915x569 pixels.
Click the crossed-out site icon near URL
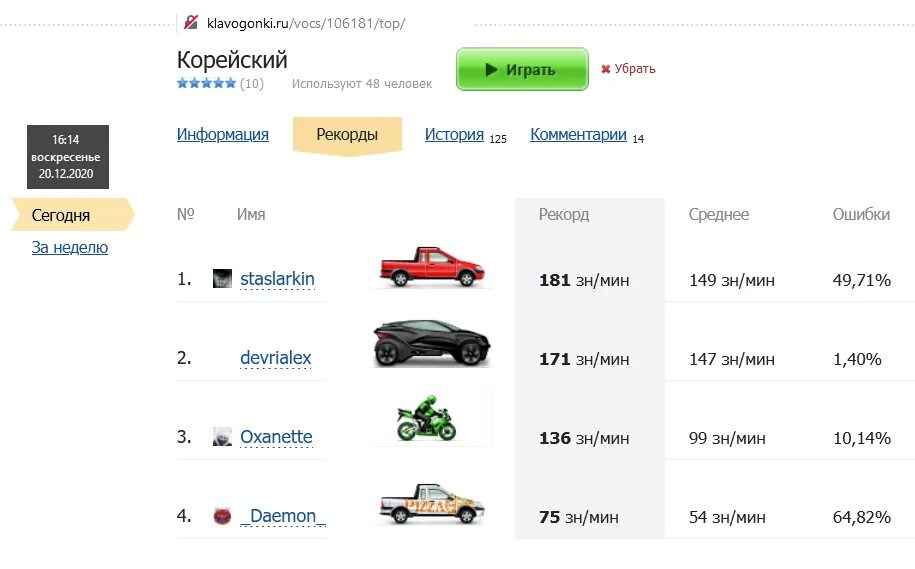click(191, 22)
